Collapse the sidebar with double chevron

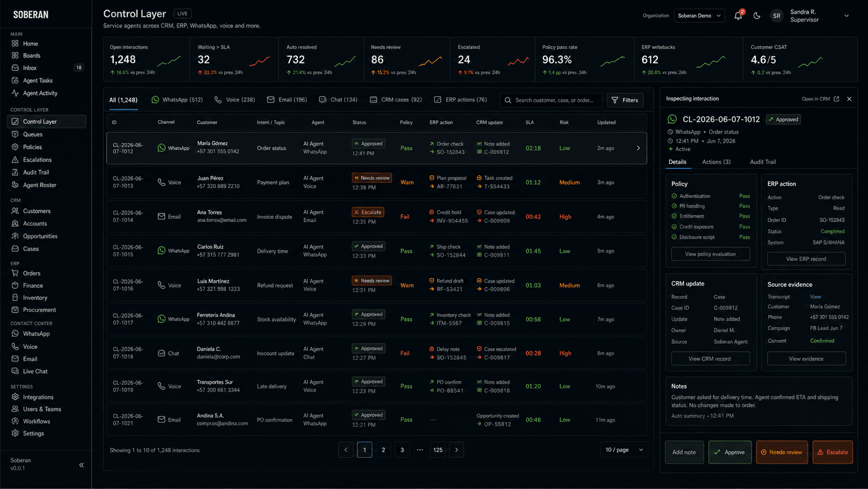tap(82, 465)
